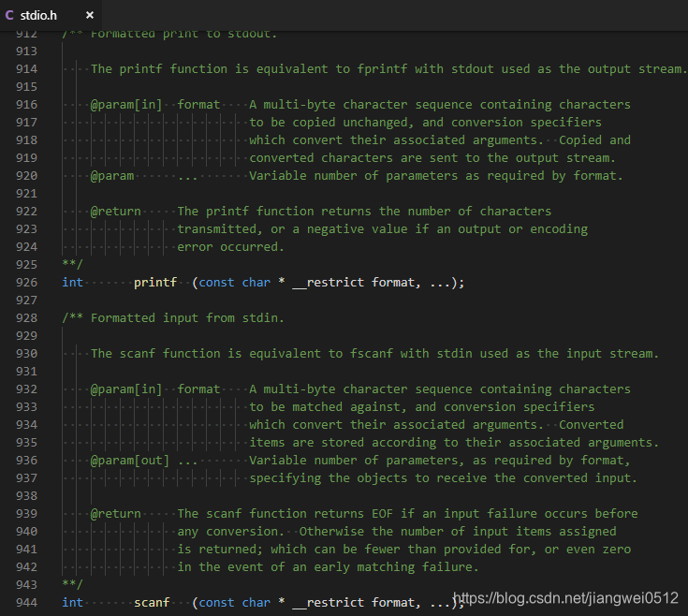Click '__restrict' in the printf declaration
Image resolution: width=688 pixels, height=616 pixels.
coord(329,283)
